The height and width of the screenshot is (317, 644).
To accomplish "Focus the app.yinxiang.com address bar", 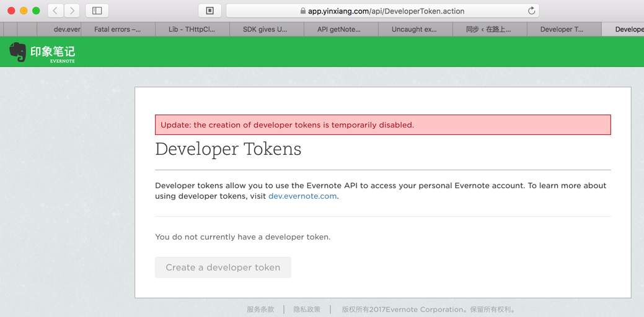I will 382,11.
